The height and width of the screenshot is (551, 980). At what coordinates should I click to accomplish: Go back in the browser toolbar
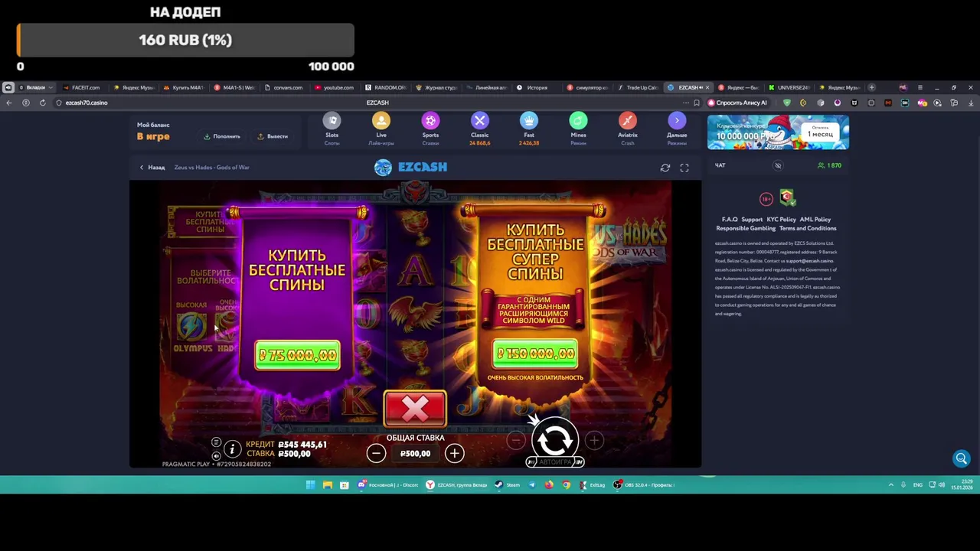point(8,103)
